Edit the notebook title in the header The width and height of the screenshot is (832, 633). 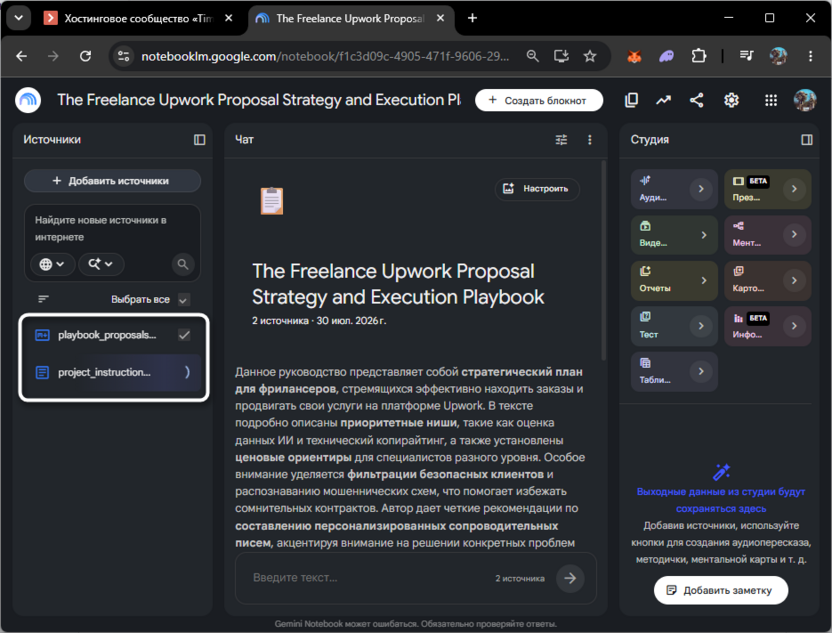pos(259,100)
